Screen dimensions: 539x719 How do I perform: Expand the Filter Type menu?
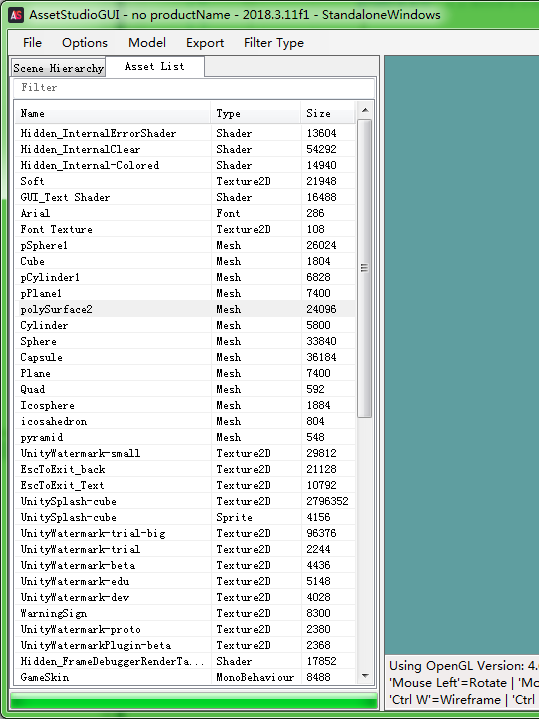click(x=274, y=43)
